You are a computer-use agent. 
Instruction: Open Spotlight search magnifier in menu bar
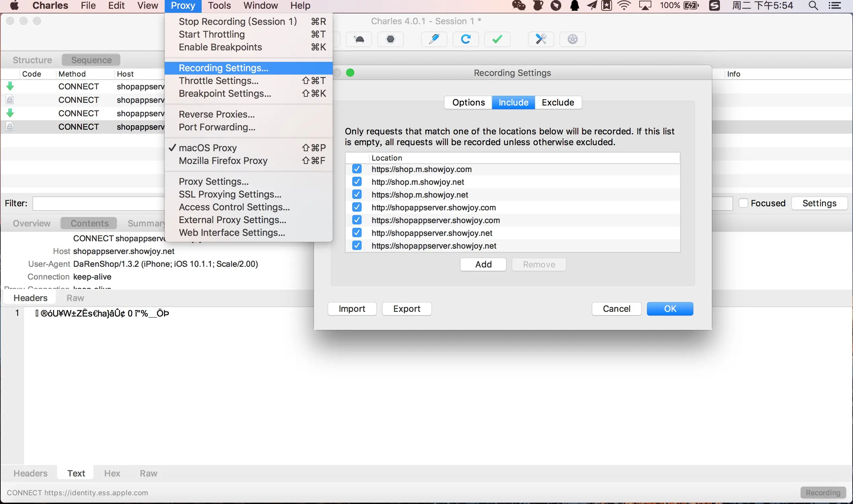[x=813, y=6]
